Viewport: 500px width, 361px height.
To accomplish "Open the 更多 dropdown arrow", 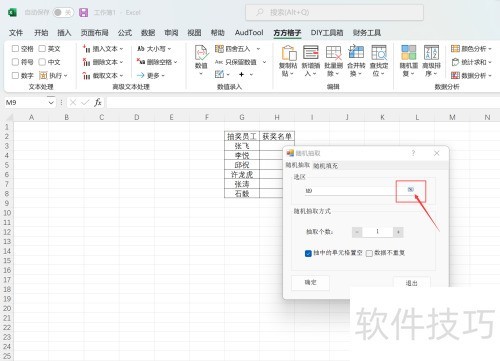I will [x=163, y=76].
